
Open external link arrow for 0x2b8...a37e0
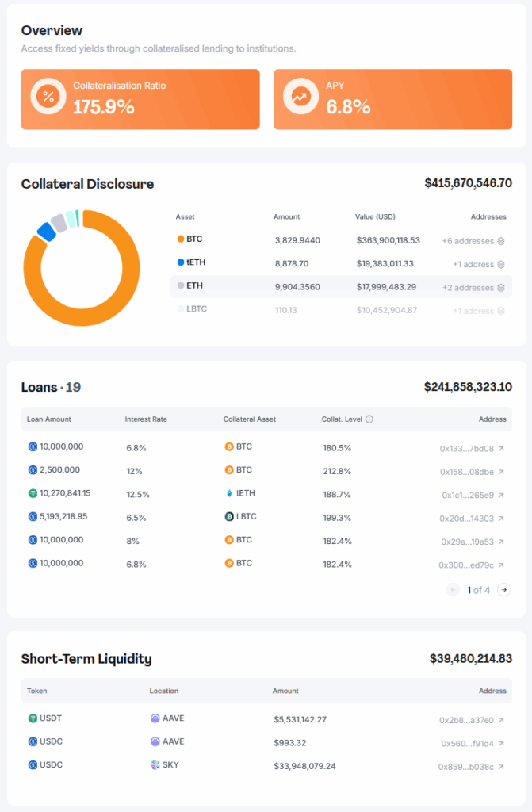point(501,720)
